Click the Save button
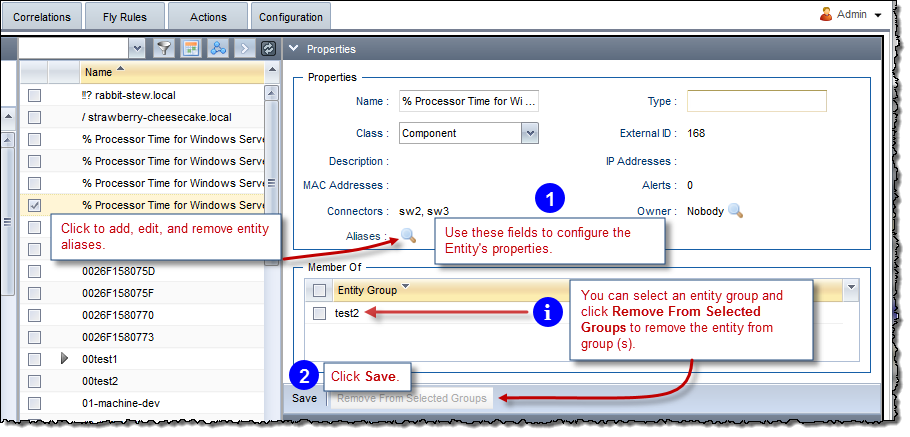The height and width of the screenshot is (437, 910). (x=304, y=398)
